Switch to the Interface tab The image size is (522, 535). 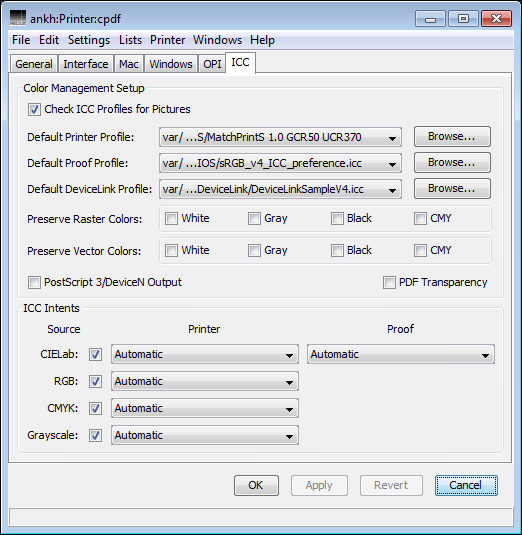86,64
